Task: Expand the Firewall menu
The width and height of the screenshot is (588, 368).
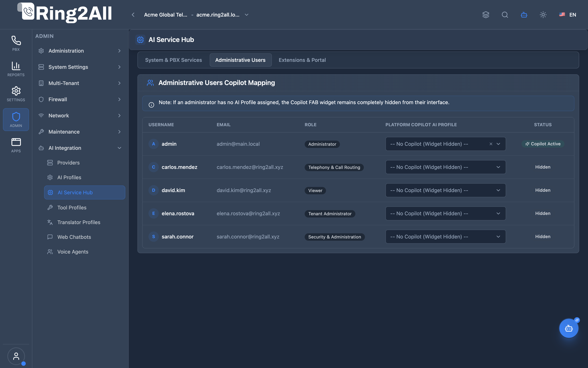Action: click(x=80, y=99)
